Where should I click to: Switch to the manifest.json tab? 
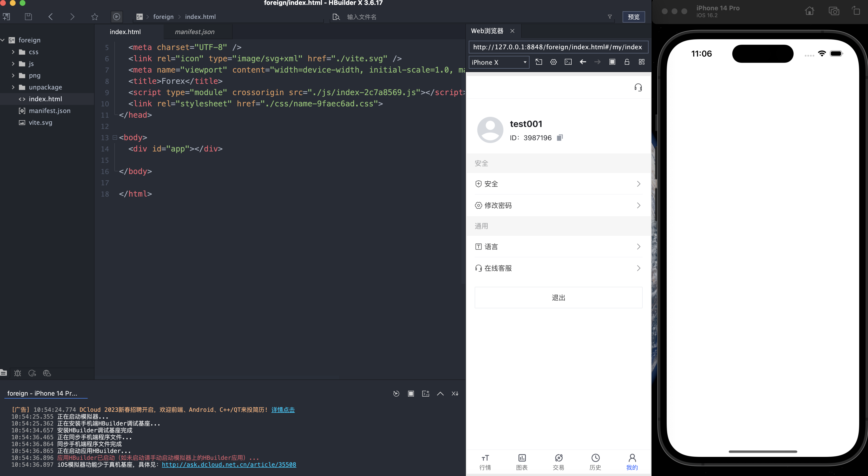pos(194,32)
